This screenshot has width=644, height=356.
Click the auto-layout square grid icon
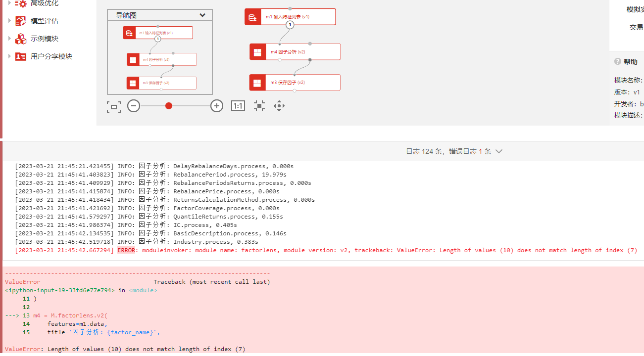coord(259,106)
